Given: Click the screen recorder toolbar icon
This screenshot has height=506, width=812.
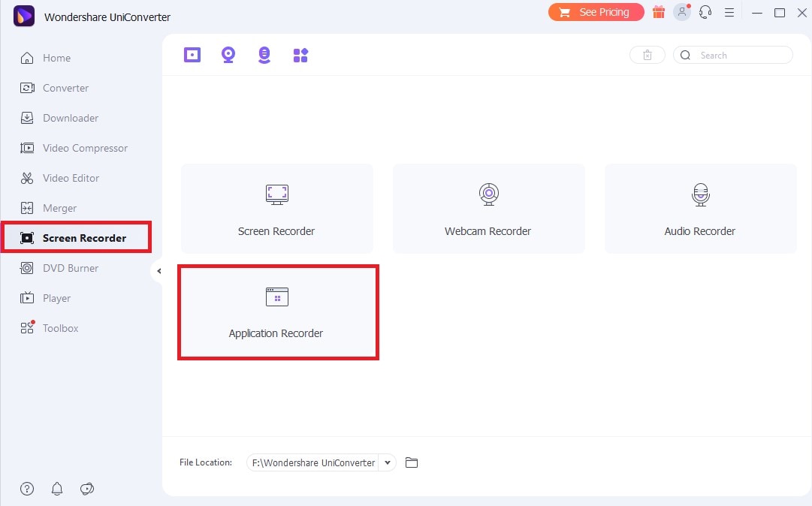Looking at the screenshot, I should pyautogui.click(x=192, y=55).
